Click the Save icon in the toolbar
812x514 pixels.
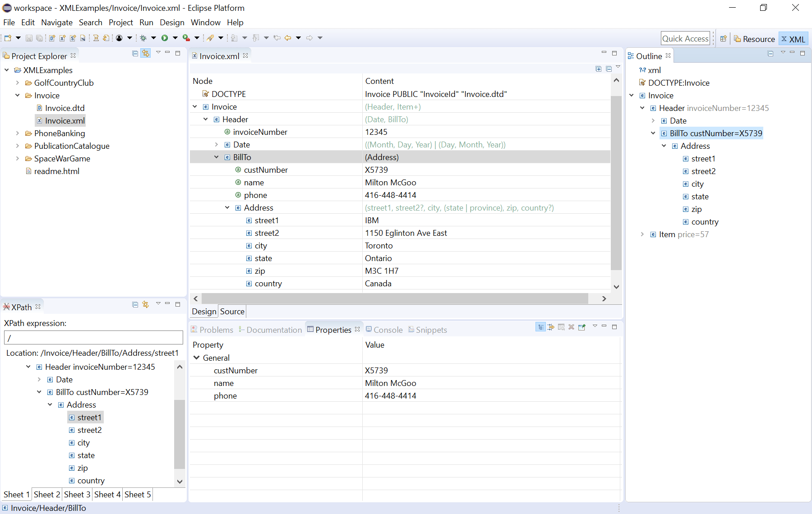tap(29, 38)
